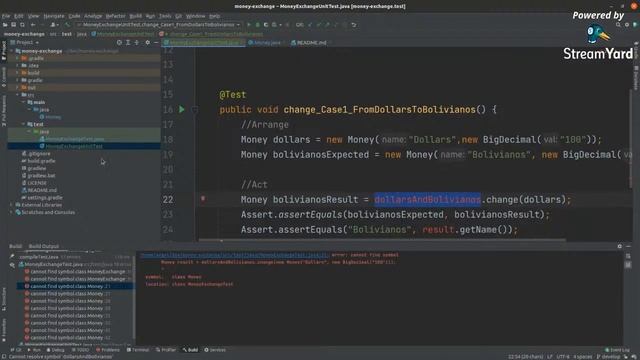The image size is (640, 360).
Task: Click the @Test annotation
Action: click(x=233, y=95)
